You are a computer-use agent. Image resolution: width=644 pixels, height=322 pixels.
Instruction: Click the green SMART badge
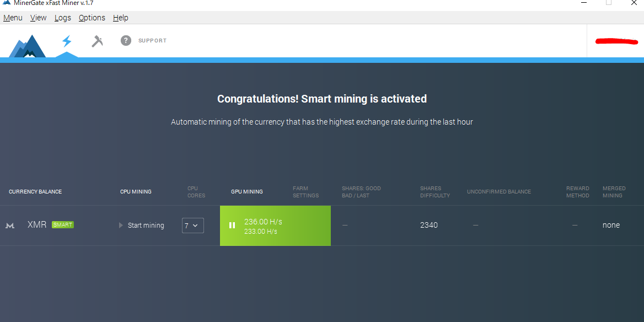click(x=63, y=224)
